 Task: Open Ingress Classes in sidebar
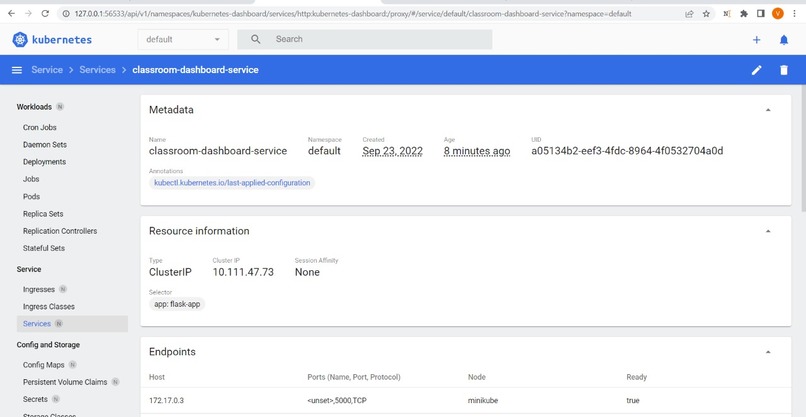[49, 307]
